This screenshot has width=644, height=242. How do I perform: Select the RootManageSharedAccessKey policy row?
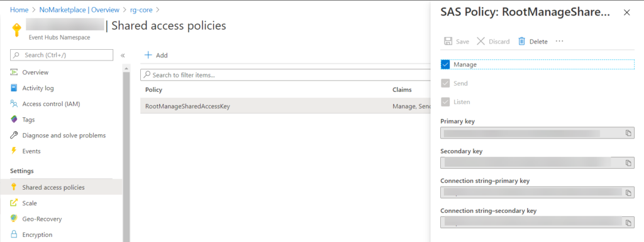coord(286,106)
